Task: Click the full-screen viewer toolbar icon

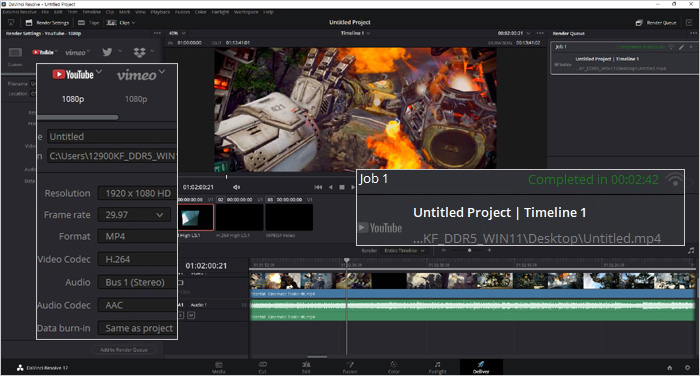Action: [x=11, y=22]
